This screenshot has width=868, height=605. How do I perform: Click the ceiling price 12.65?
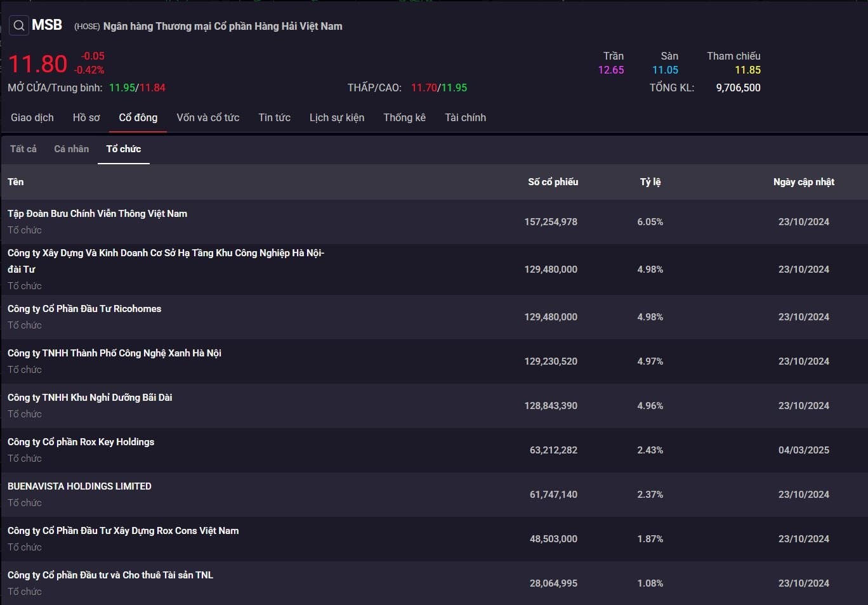(611, 70)
